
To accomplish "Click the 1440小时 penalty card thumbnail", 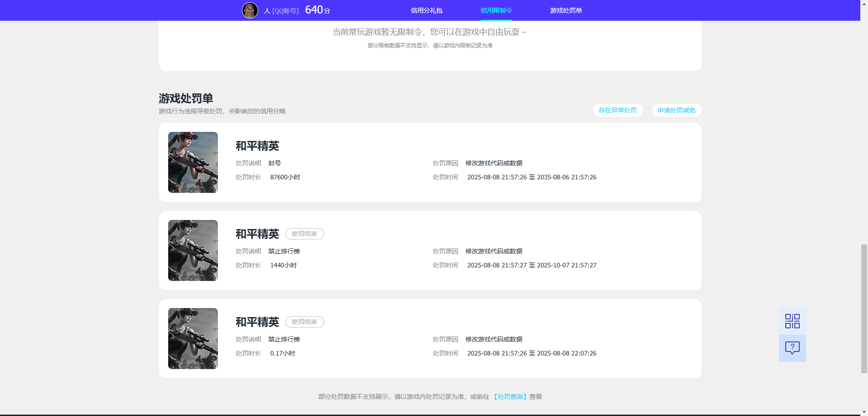I will [x=193, y=250].
